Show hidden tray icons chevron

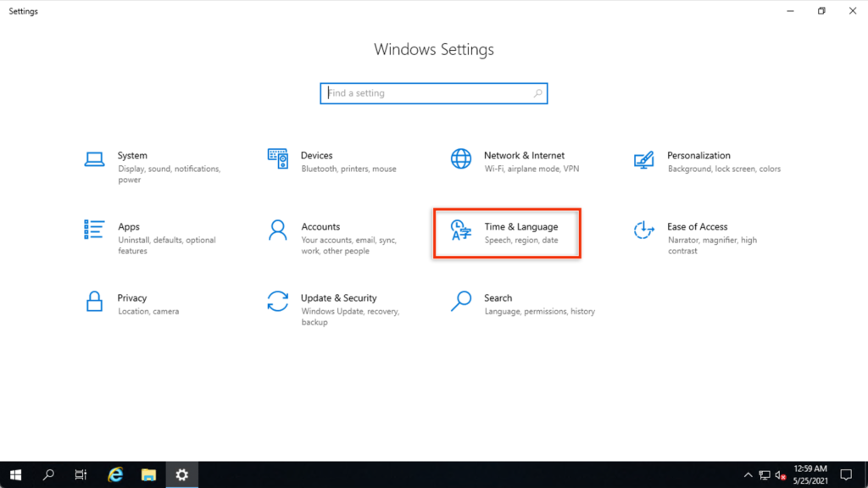[748, 474]
